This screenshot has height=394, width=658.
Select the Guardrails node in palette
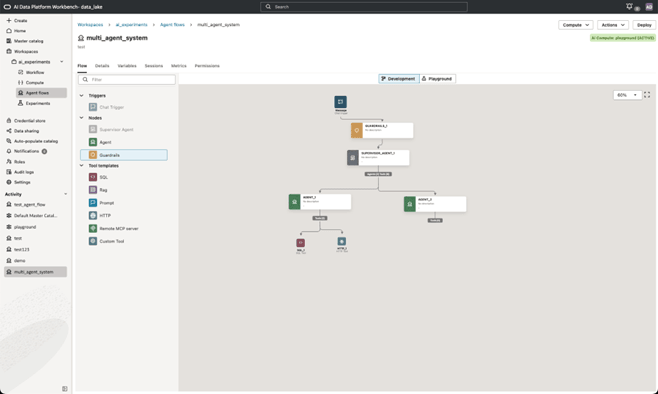(x=124, y=155)
